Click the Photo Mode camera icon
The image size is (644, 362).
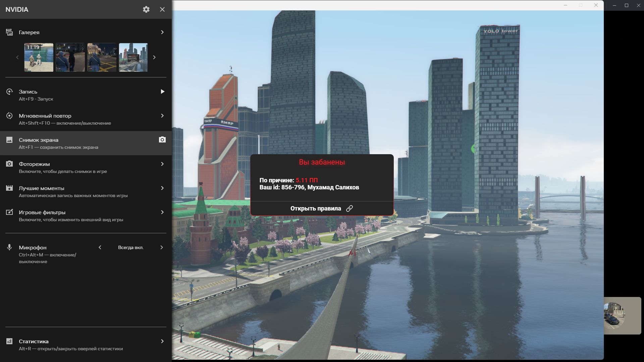click(9, 164)
